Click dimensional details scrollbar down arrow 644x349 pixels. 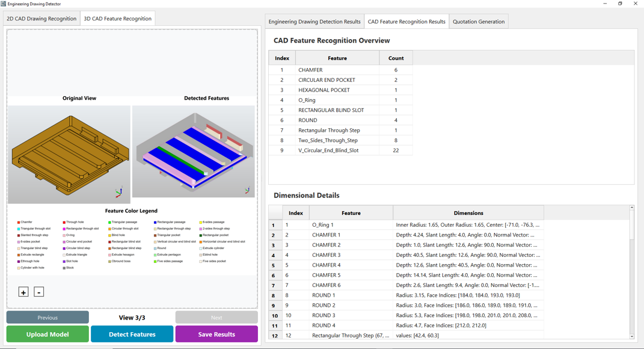(632, 336)
